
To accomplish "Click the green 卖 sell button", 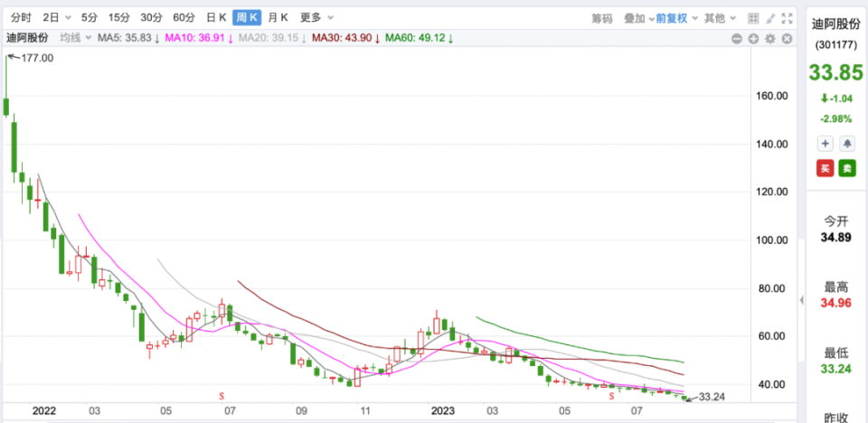I will [847, 168].
